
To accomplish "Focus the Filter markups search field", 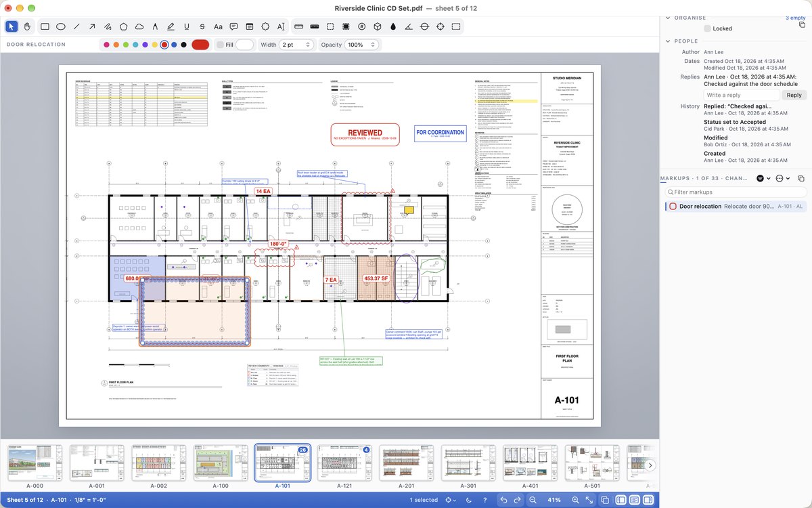I will point(735,192).
